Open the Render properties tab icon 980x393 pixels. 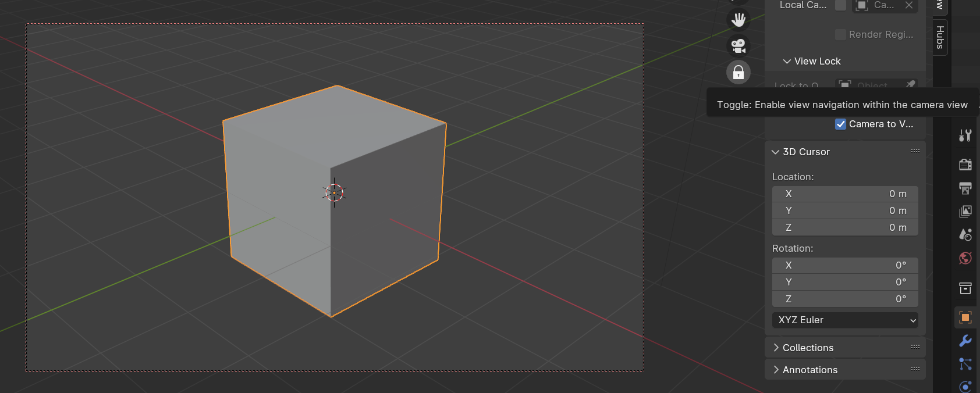point(965,165)
